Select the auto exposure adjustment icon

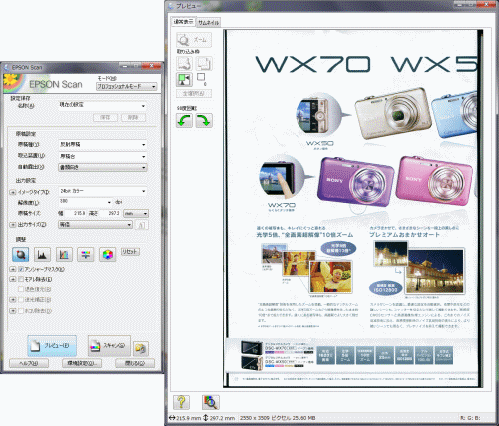tap(21, 254)
